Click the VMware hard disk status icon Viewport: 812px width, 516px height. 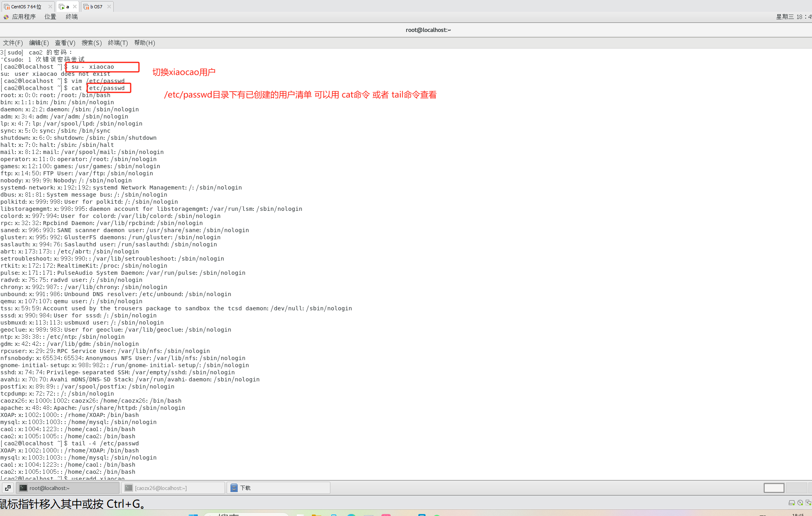[x=791, y=503]
